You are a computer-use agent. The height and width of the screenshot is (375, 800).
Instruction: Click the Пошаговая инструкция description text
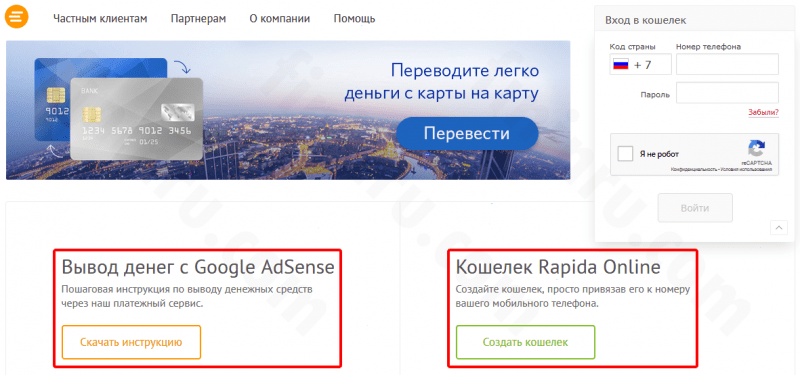(x=187, y=296)
